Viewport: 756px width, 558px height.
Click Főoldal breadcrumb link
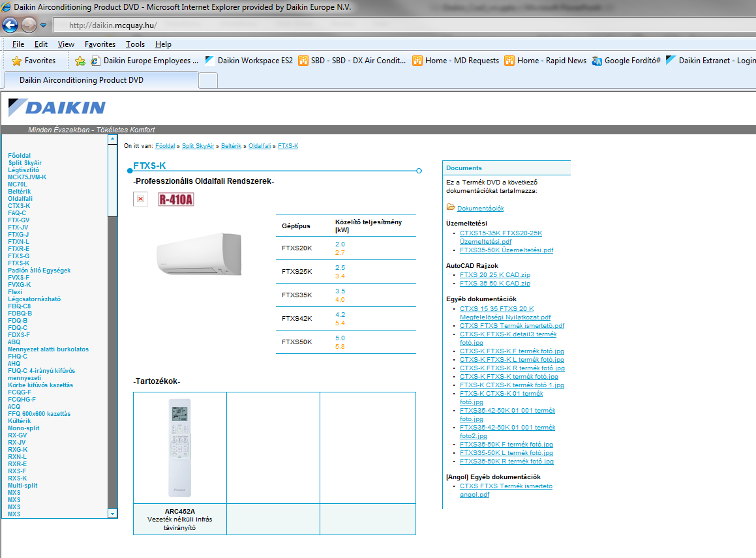(165, 146)
